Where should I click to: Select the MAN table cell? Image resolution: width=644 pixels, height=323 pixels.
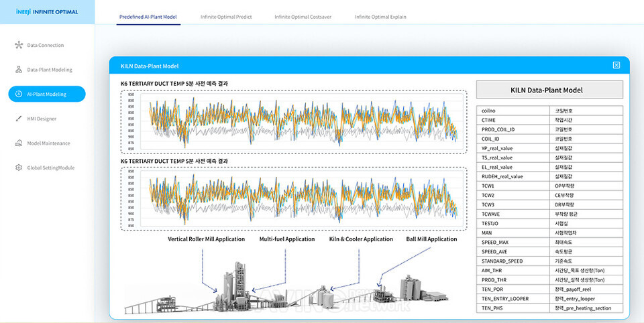pyautogui.click(x=513, y=233)
